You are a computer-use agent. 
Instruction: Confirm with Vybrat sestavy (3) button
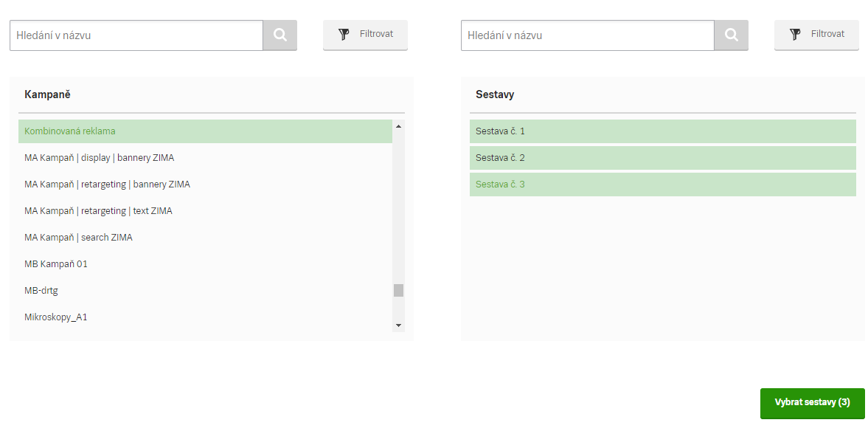(x=812, y=403)
